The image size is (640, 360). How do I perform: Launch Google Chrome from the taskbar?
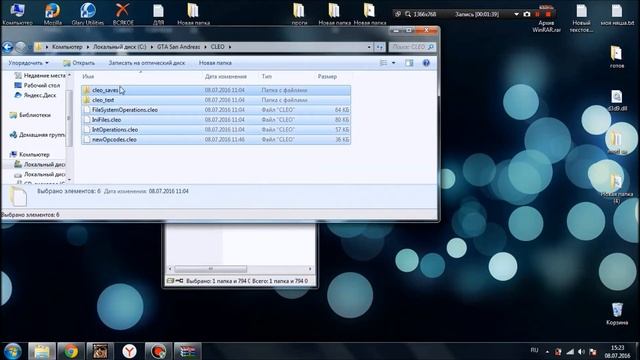pos(71,351)
